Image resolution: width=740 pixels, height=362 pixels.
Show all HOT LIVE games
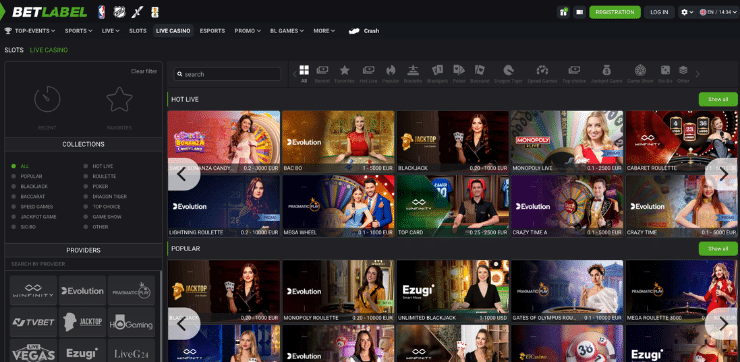(718, 100)
